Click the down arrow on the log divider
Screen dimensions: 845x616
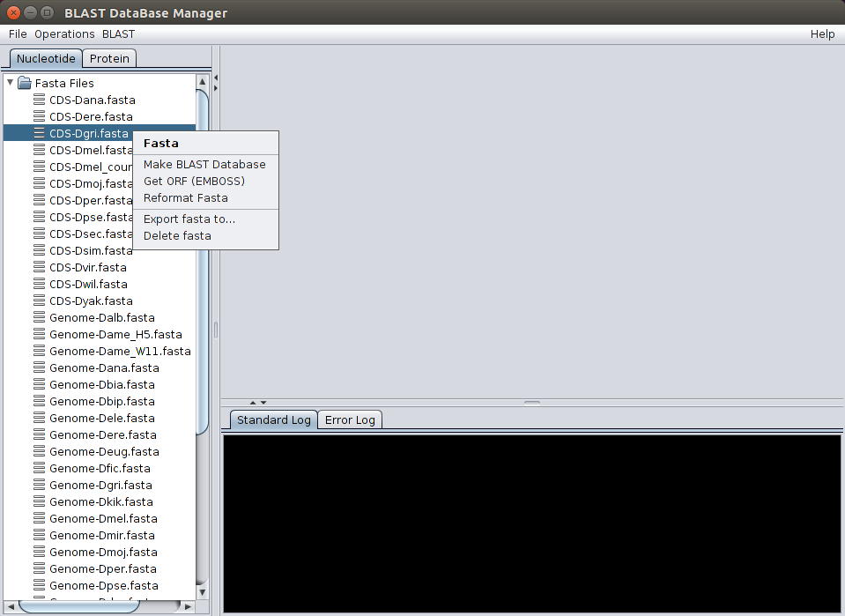(x=263, y=403)
